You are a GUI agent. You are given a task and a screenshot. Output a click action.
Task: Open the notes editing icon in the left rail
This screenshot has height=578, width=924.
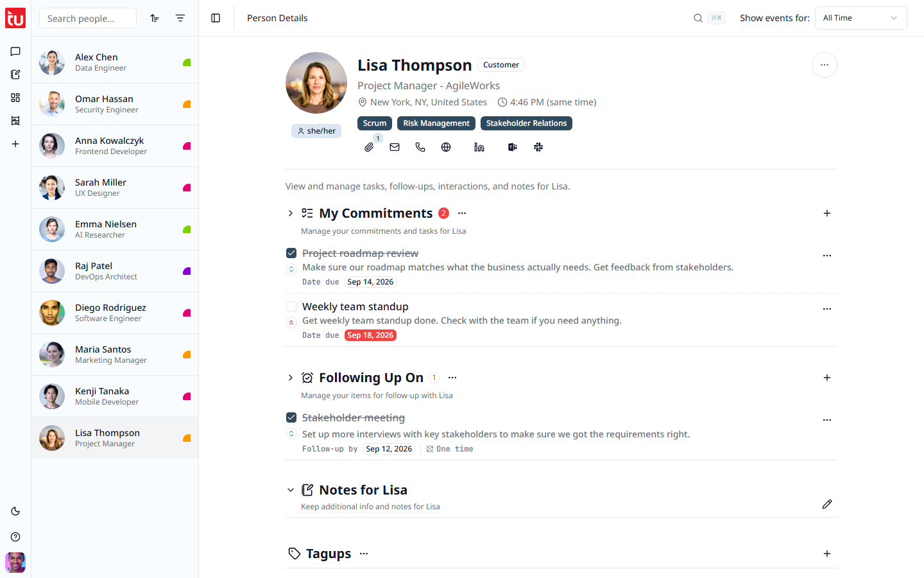tap(15, 74)
